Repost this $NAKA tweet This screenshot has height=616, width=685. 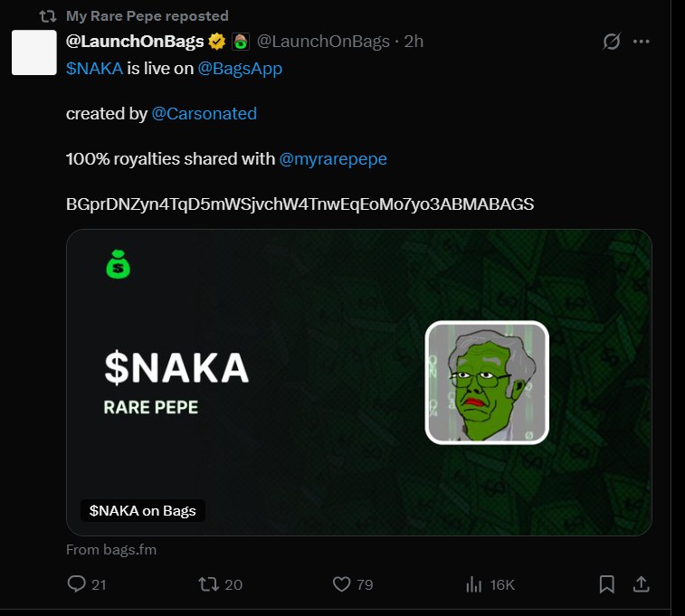click(x=209, y=584)
